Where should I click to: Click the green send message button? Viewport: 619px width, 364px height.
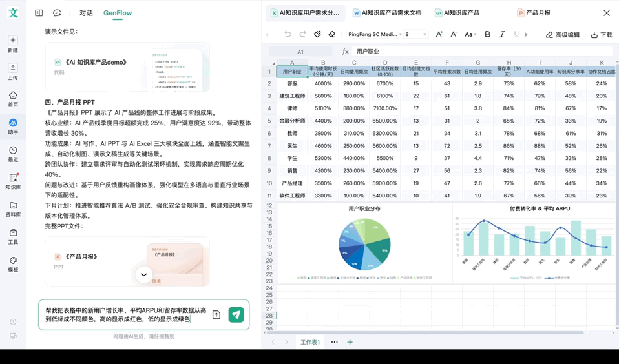pyautogui.click(x=236, y=314)
